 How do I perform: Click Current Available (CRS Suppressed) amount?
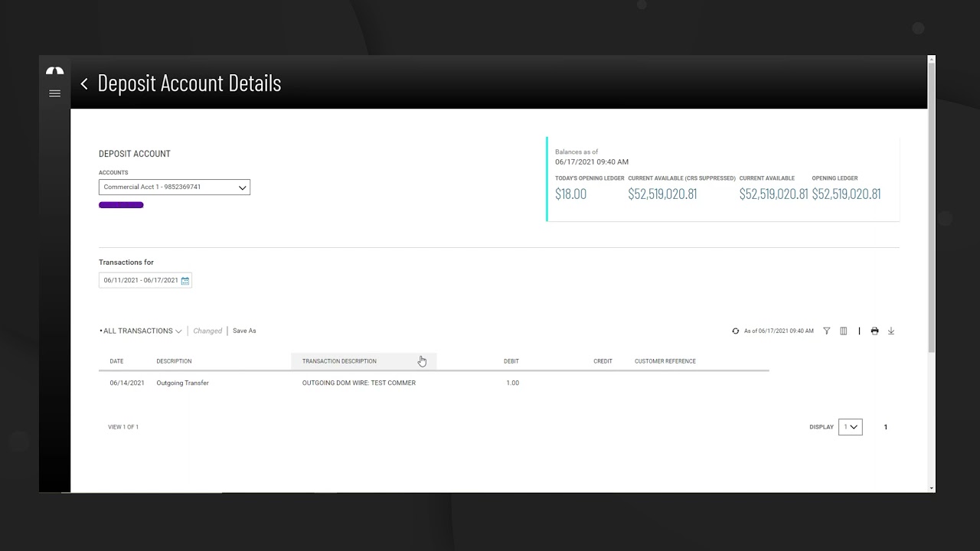click(x=662, y=194)
